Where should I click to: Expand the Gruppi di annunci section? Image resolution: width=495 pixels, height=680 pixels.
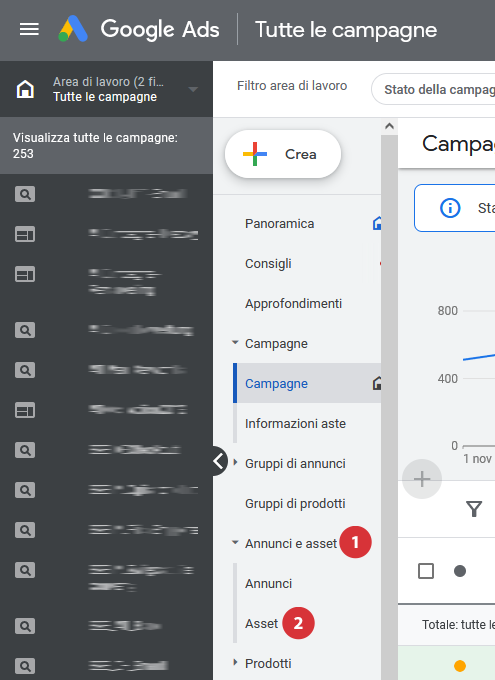point(236,462)
